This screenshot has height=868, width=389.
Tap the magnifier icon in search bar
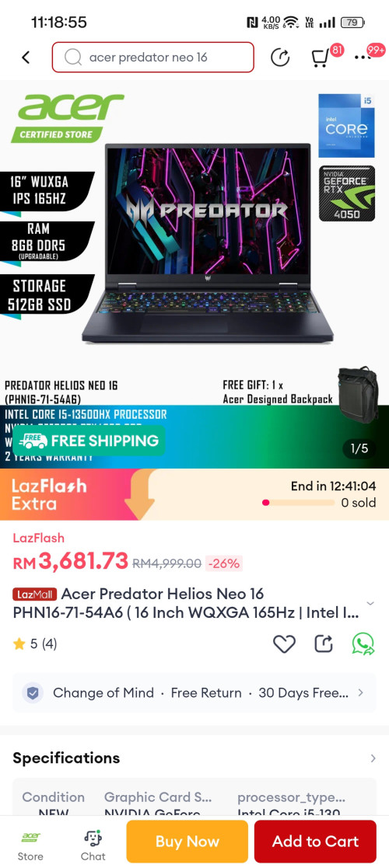[73, 57]
